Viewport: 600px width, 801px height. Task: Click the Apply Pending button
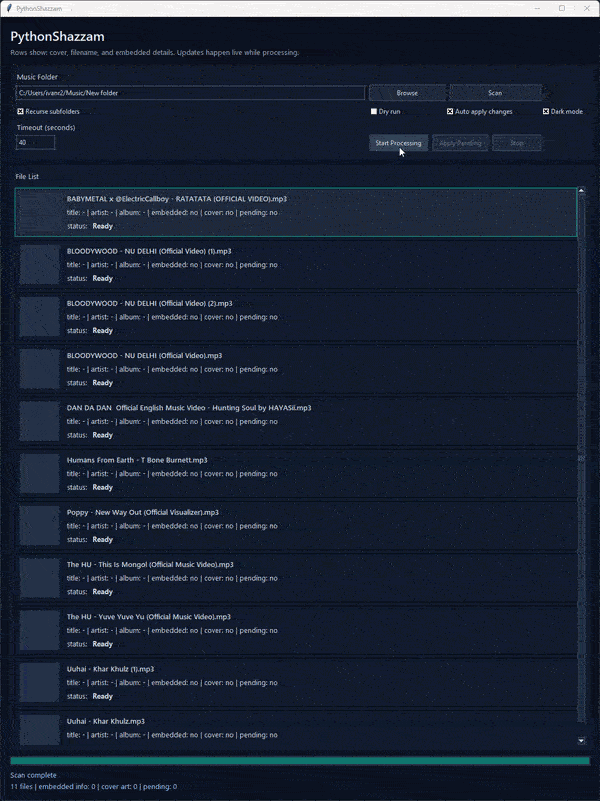tap(460, 143)
